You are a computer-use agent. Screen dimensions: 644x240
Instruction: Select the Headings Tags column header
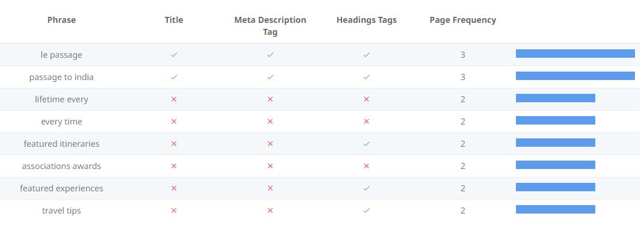366,20
